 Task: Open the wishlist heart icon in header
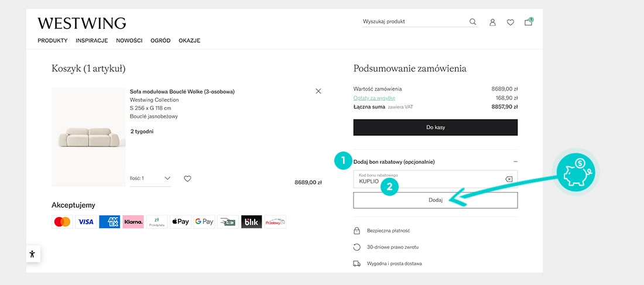511,22
